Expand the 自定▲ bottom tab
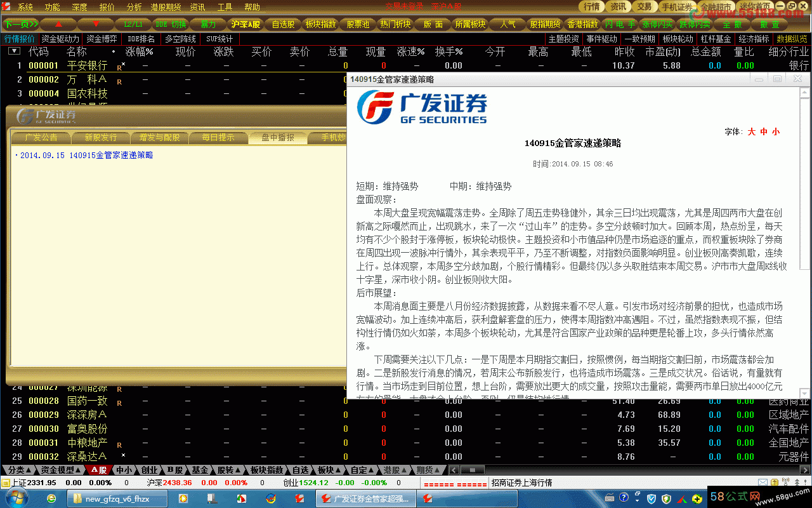 pos(363,470)
